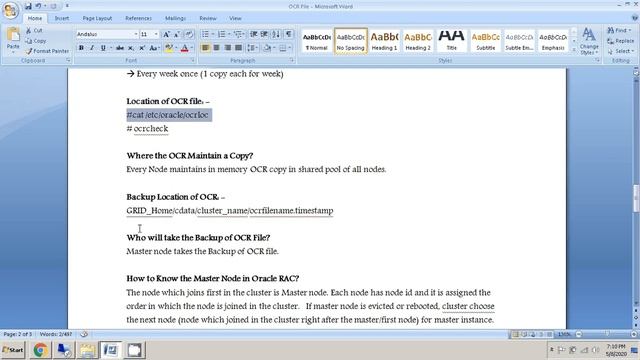
Task: Switch to the View tab
Action: (x=235, y=18)
